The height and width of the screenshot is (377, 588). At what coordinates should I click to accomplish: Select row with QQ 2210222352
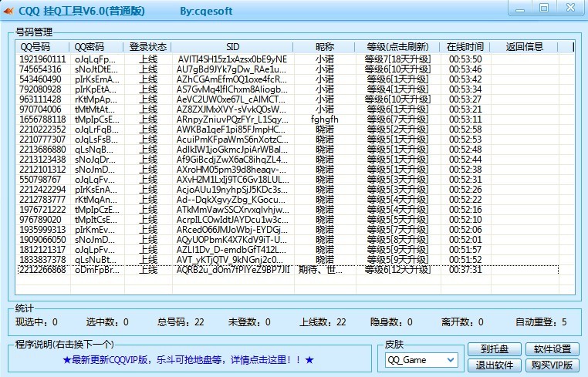coord(288,130)
